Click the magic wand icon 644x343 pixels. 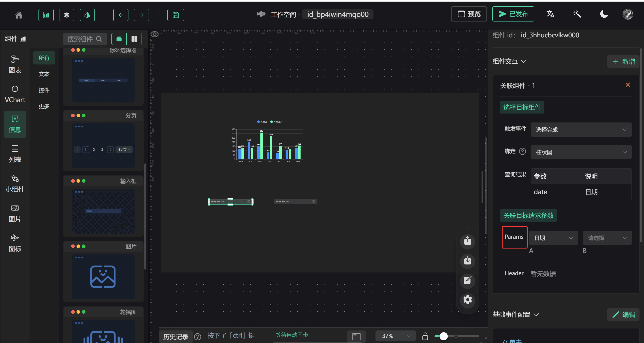(x=577, y=14)
